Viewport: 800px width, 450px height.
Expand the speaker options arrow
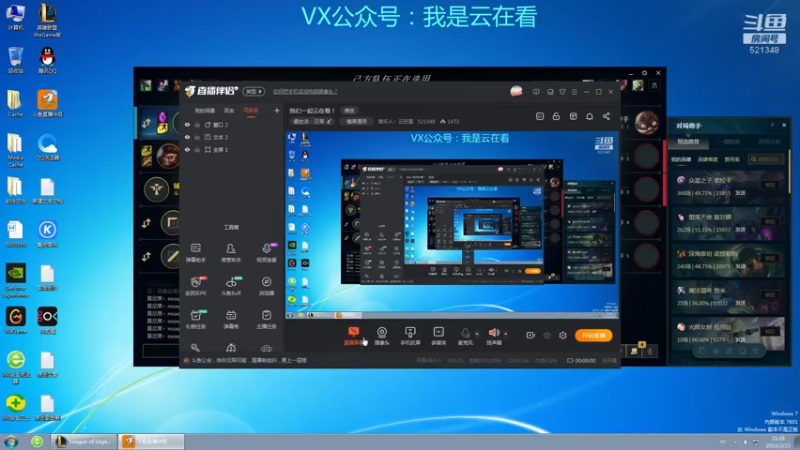coord(506,334)
